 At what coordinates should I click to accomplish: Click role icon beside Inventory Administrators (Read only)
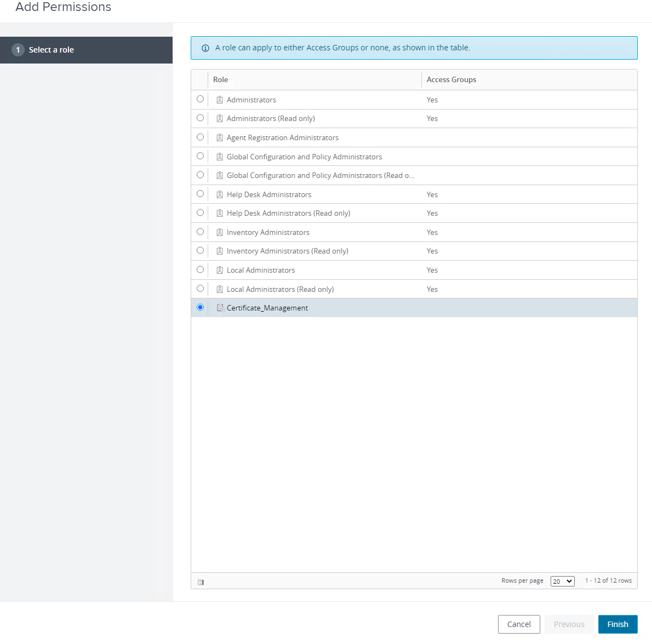coord(220,251)
